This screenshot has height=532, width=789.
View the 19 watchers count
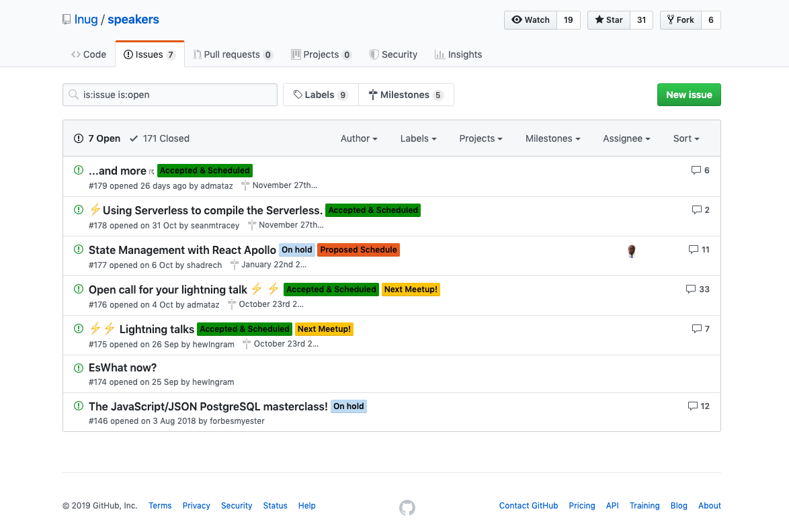tap(569, 20)
